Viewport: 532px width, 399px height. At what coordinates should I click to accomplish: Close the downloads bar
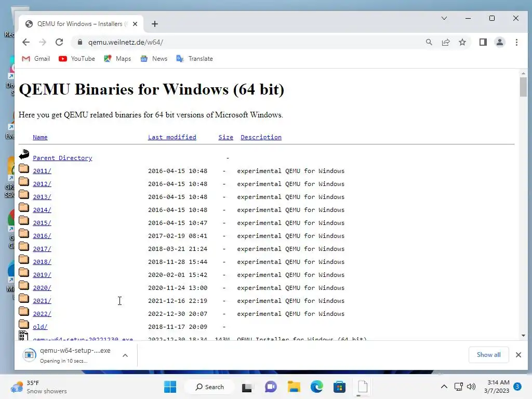tap(518, 355)
